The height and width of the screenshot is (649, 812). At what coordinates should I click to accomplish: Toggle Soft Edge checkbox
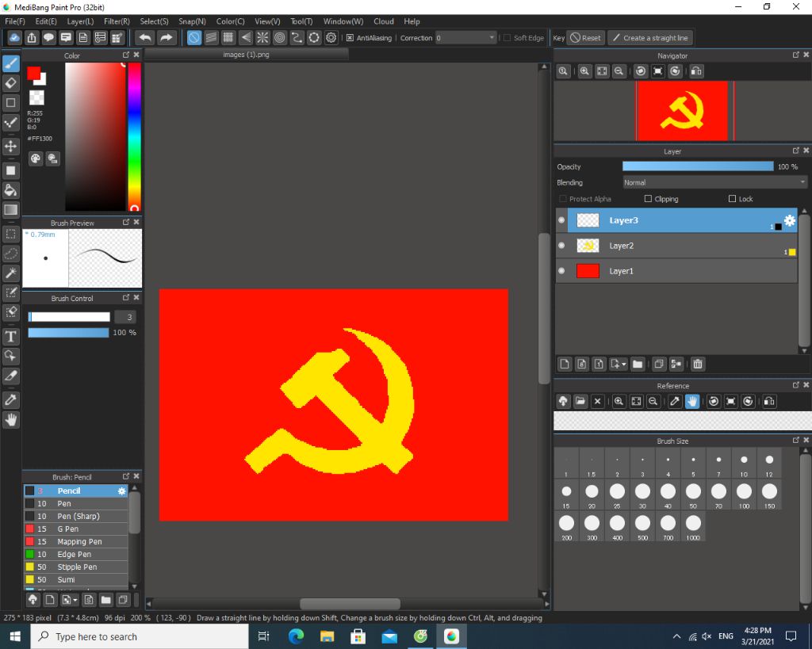coord(507,38)
